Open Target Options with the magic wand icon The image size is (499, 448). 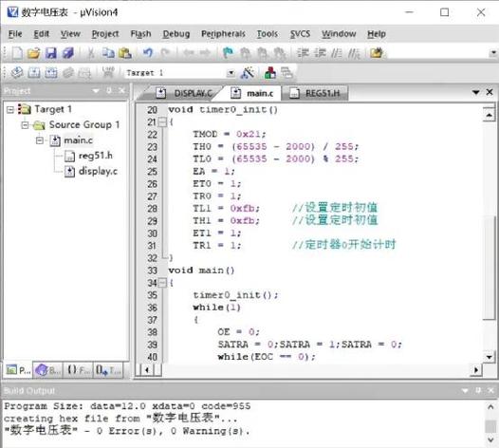click(248, 73)
